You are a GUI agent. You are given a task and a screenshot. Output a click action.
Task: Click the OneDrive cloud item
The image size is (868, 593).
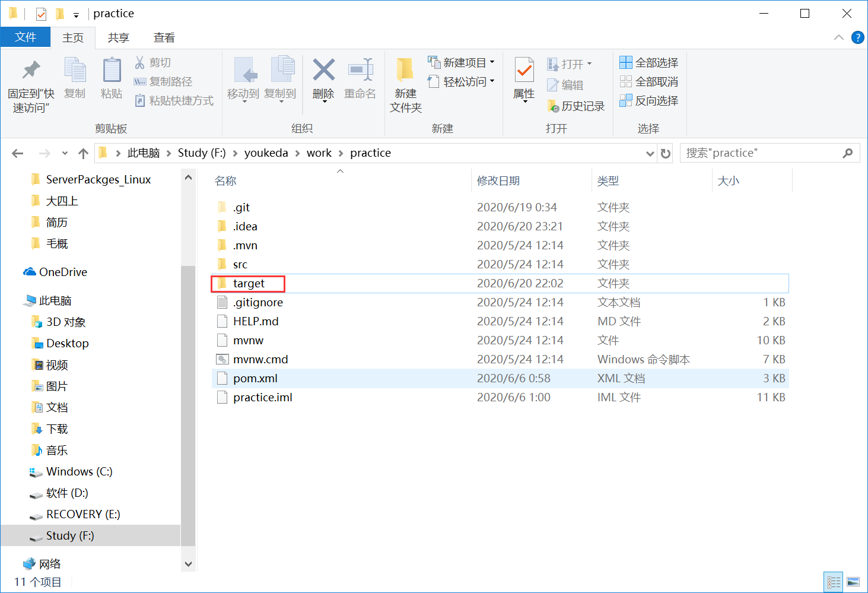pos(55,272)
